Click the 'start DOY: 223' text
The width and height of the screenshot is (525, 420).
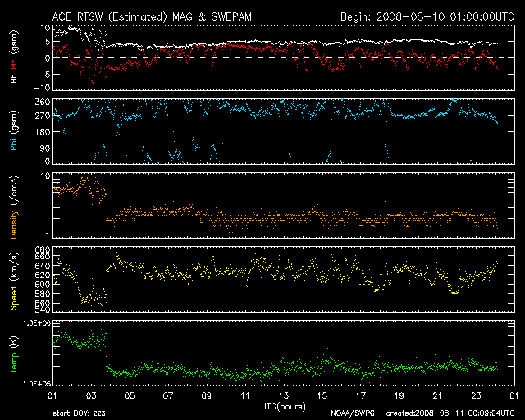coord(79,413)
